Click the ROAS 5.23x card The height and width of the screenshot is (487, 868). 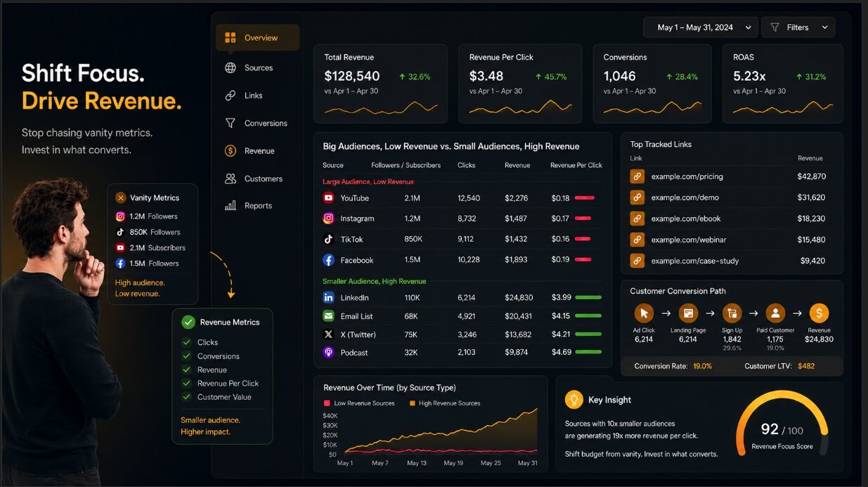pos(782,84)
